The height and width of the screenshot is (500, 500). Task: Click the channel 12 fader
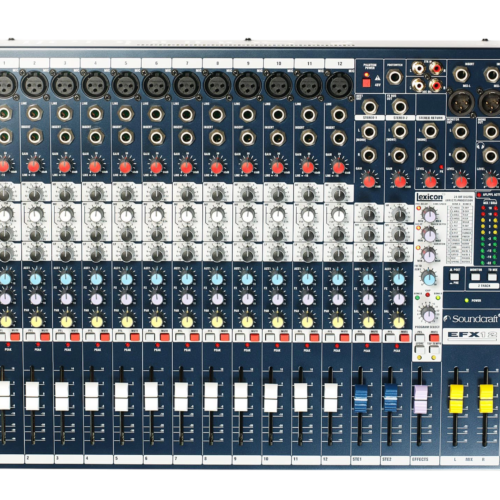click(x=330, y=397)
